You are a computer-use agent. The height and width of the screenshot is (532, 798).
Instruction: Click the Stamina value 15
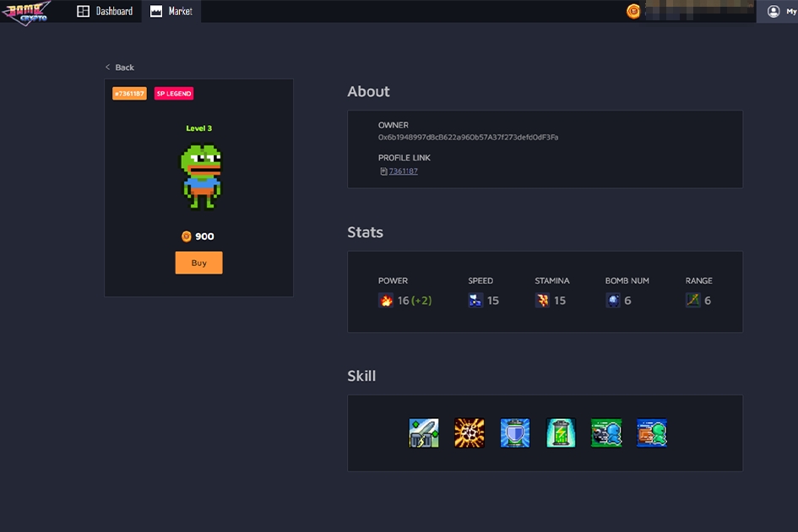560,301
